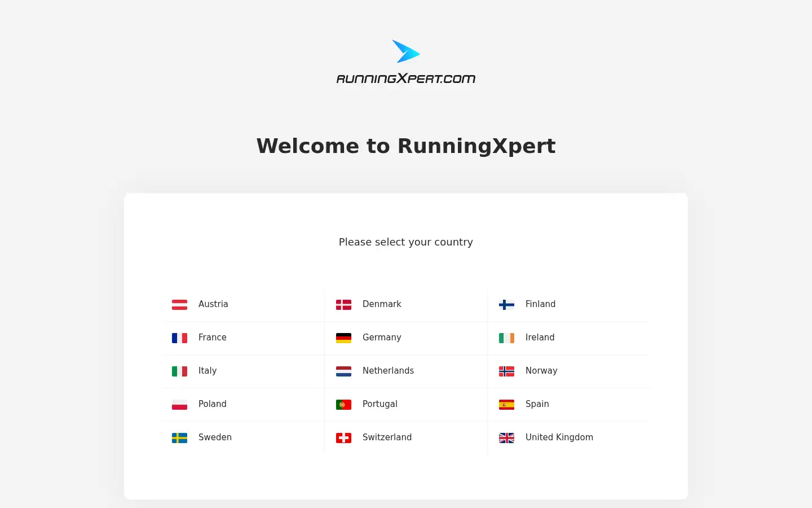Select Norway from the country list
812x508 pixels.
pyautogui.click(x=541, y=371)
